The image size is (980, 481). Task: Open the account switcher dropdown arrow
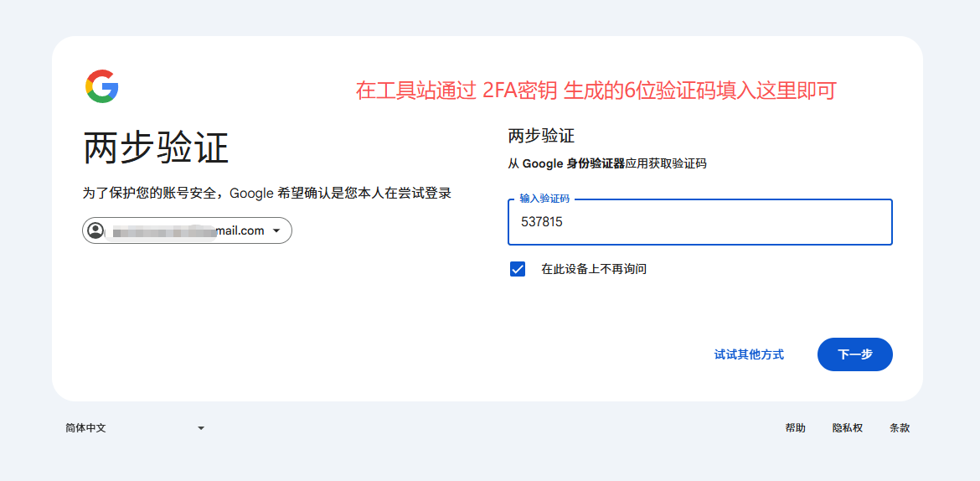click(x=277, y=230)
